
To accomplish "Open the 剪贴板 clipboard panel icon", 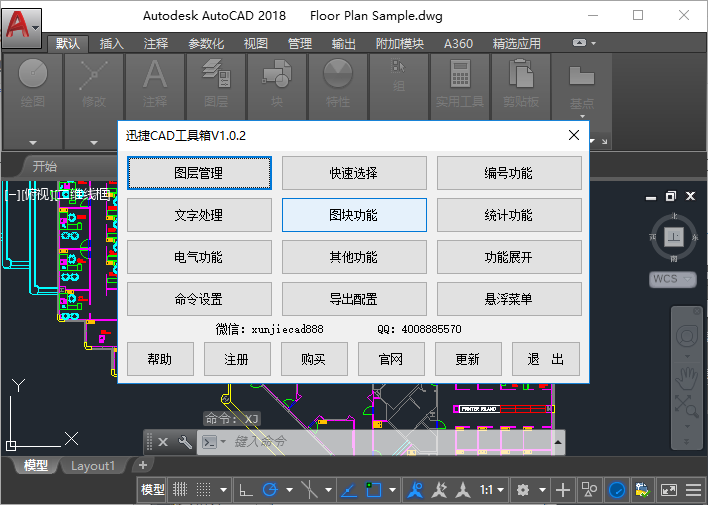I will [x=521, y=73].
